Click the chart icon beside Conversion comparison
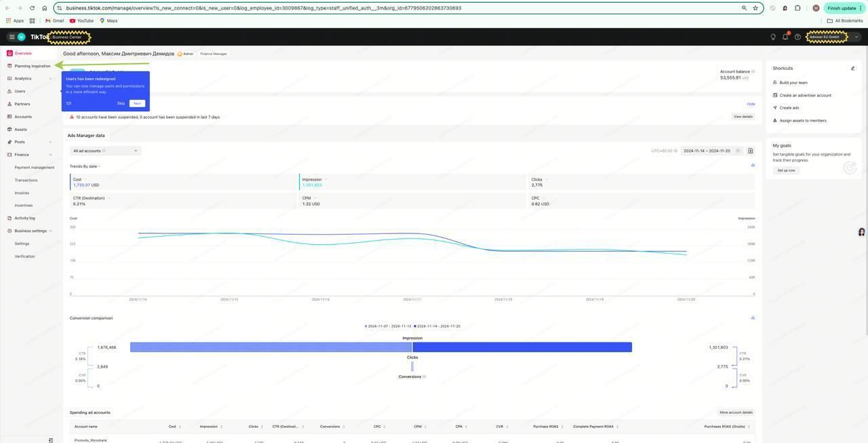Viewport: 868px width, 443px height. pos(753,318)
